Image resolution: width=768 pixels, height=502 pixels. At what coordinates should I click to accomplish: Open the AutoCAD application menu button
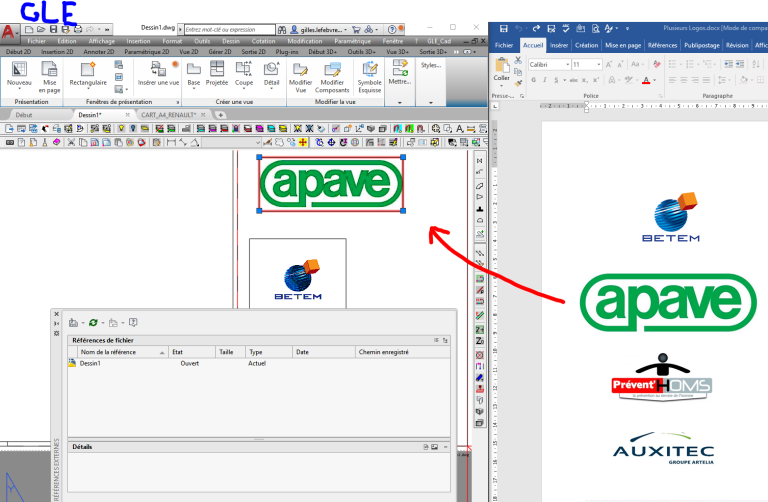pyautogui.click(x=8, y=32)
